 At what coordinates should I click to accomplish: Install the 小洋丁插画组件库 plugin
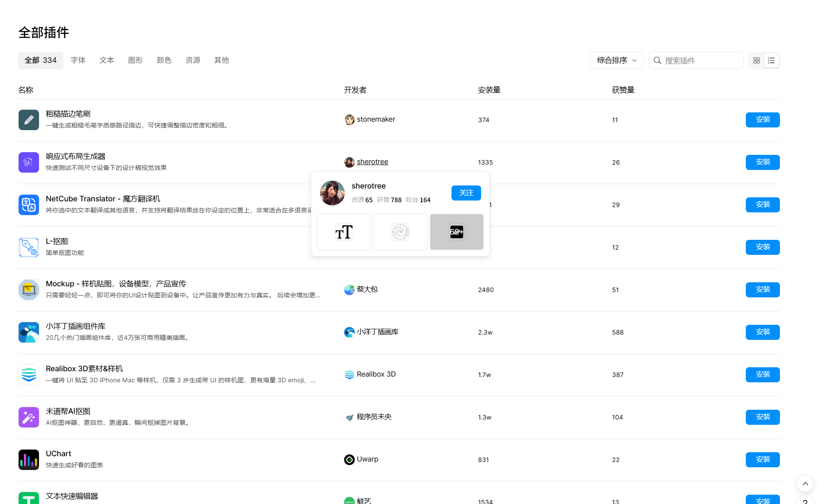point(762,332)
